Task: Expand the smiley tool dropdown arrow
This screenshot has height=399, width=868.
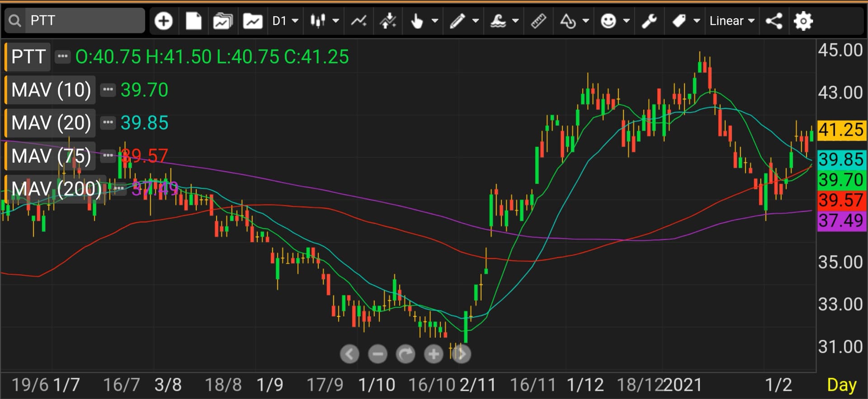Action: (x=627, y=21)
